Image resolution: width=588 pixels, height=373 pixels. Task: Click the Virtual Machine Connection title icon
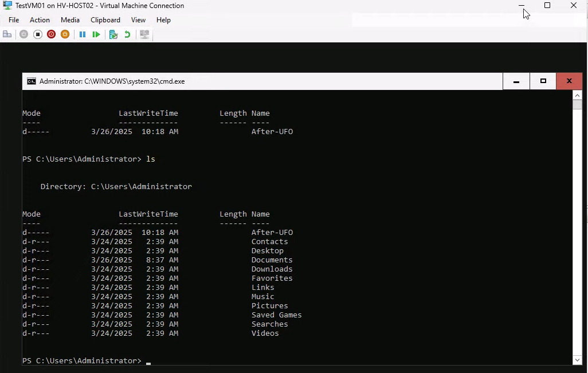point(7,5)
